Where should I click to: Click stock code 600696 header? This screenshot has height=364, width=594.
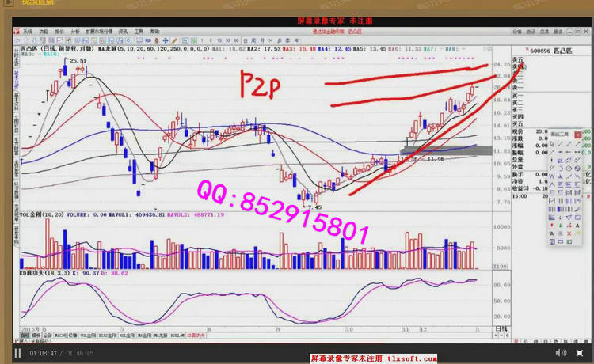click(543, 49)
